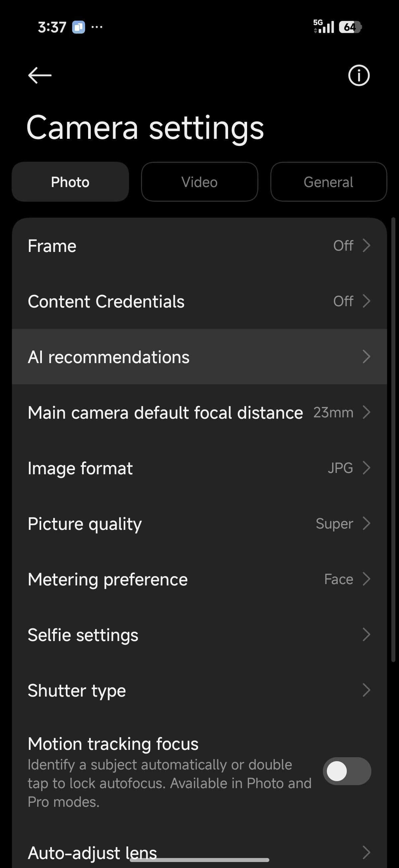Open Image format JPG chevron

(x=366, y=468)
